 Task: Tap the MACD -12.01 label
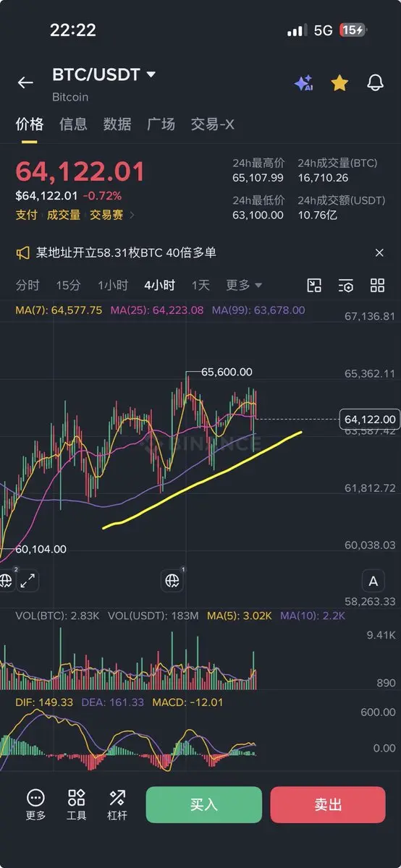[x=187, y=702]
